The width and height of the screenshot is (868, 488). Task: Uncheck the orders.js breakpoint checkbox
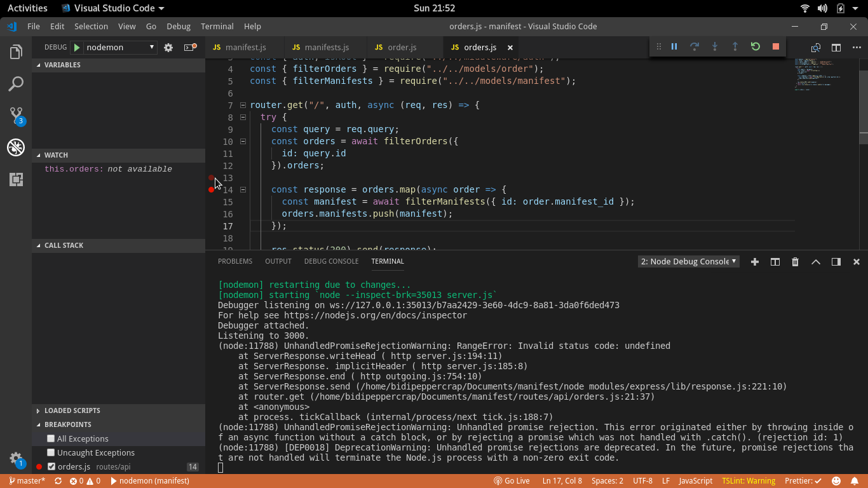[51, 466]
